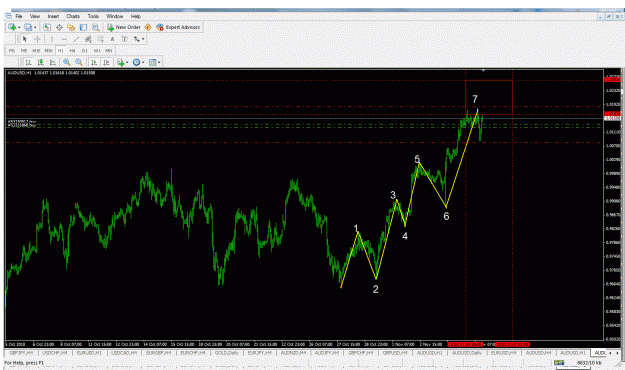Image resolution: width=625 pixels, height=370 pixels.
Task: Open the Profiles toolbar icon
Action: (28, 27)
